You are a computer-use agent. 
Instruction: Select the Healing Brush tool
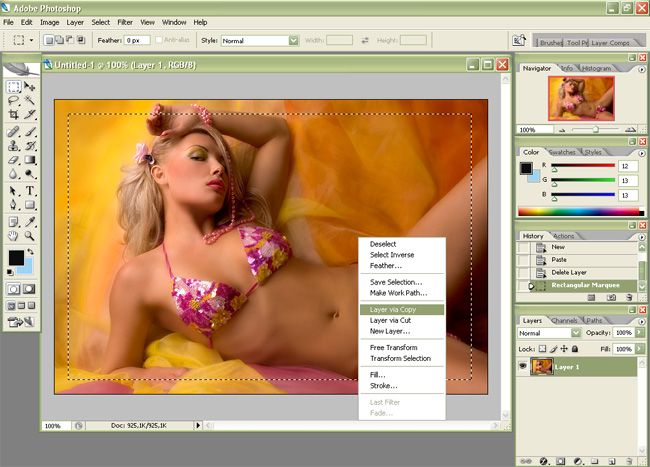(x=14, y=132)
